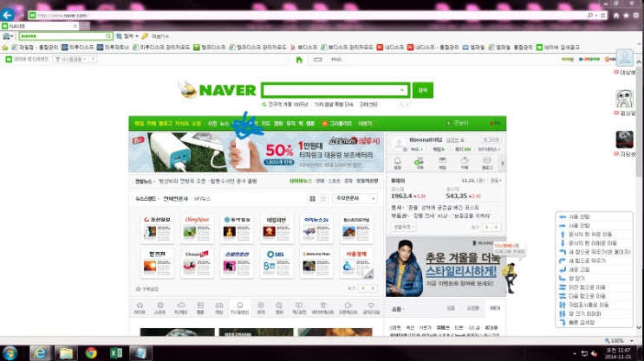Open the 생활지수 dropdown in the Today panel
The image size is (644, 361).
click(x=403, y=227)
